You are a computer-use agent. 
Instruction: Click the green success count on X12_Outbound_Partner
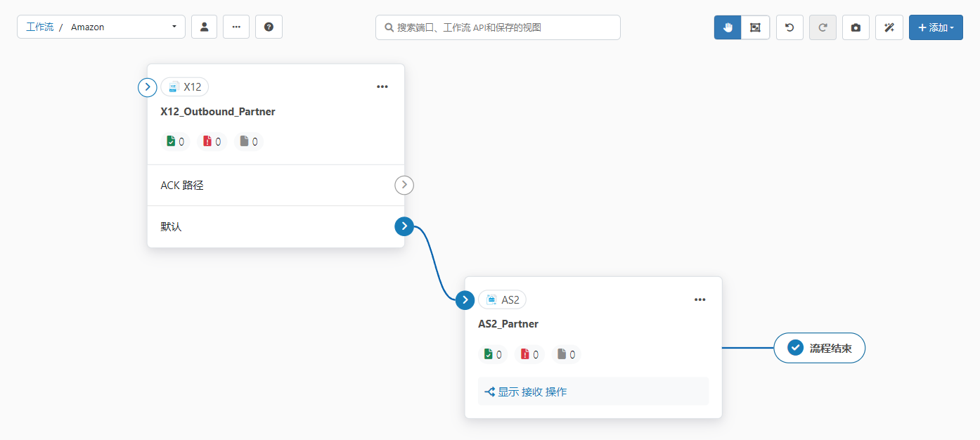point(175,141)
